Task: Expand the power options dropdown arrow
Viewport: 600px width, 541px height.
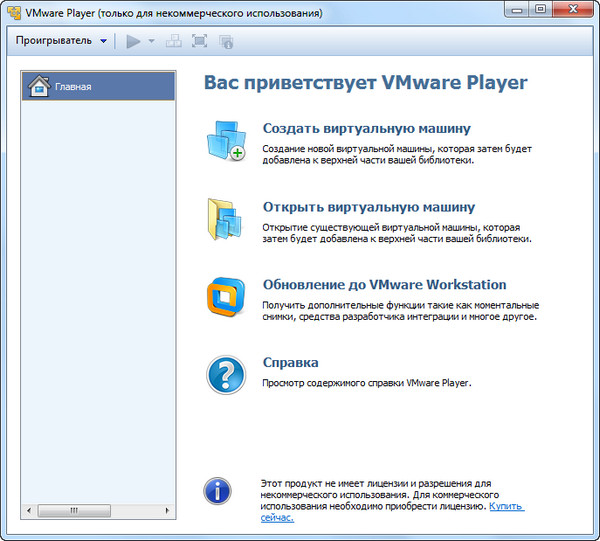Action: coord(152,41)
